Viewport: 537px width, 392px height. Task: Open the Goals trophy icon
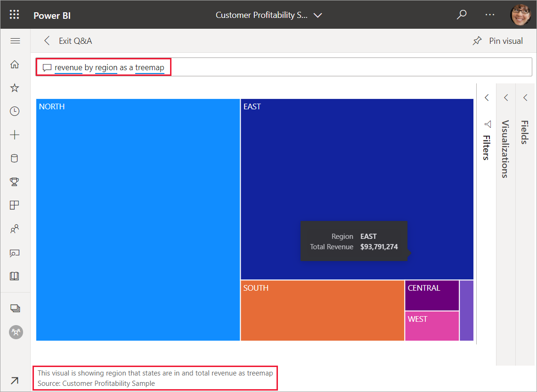point(15,181)
